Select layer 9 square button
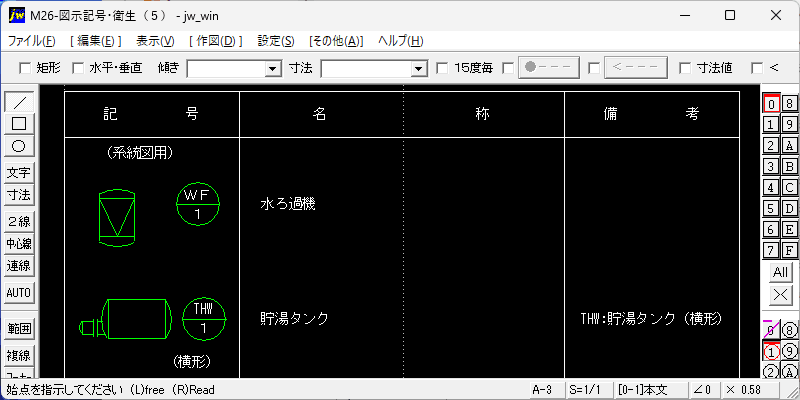This screenshot has width=800, height=400. 789,124
